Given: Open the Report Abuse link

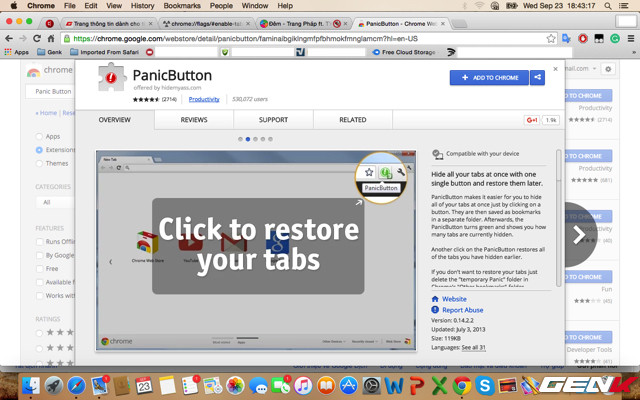Looking at the screenshot, I should 464,310.
